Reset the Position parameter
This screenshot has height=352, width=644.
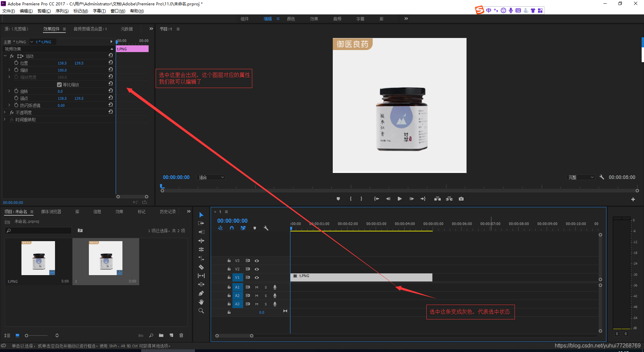click(x=111, y=62)
